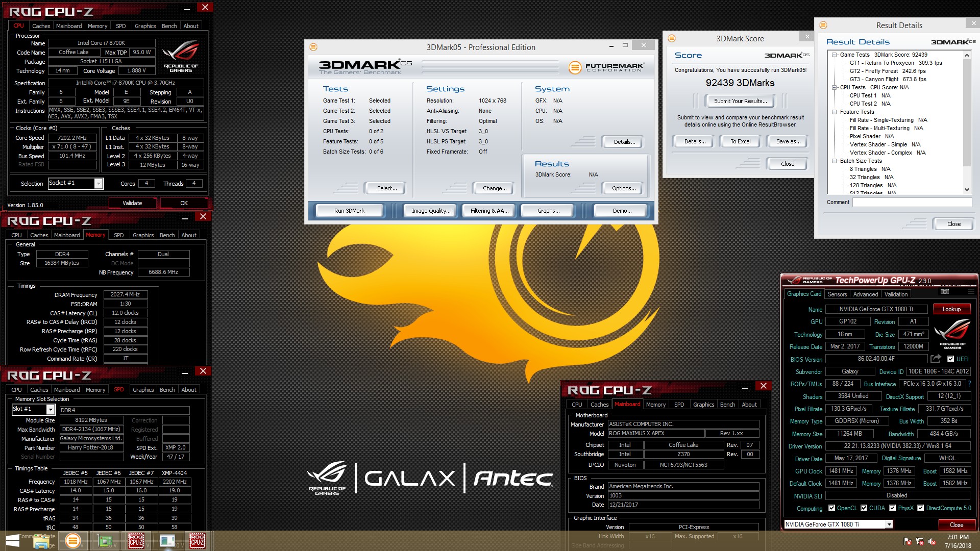Screen dimensions: 980x551
Task: Open the GPU selector dropdown in GPU-Z
Action: pos(889,524)
